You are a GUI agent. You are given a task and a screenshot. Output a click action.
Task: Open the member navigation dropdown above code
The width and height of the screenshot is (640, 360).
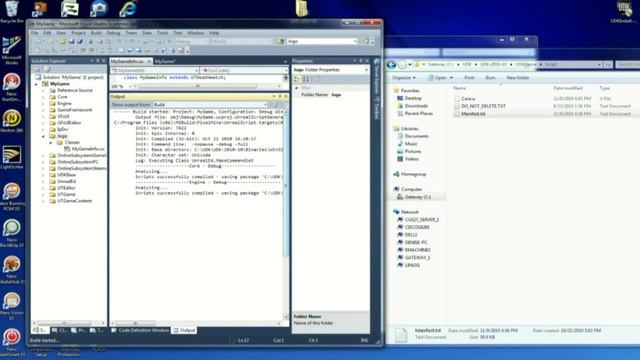pos(244,70)
